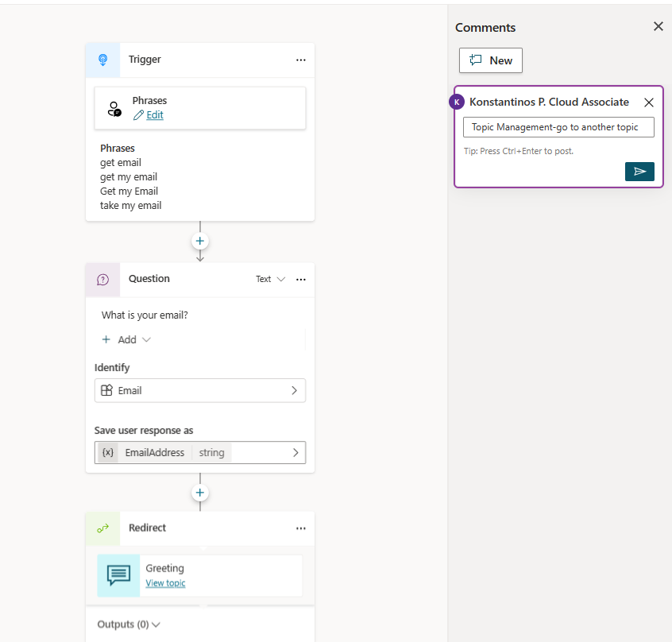Click the Greeting topic message icon

118,575
